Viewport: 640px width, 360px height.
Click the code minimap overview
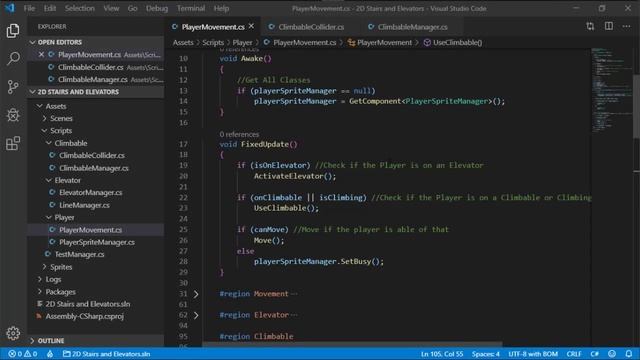(x=611, y=90)
